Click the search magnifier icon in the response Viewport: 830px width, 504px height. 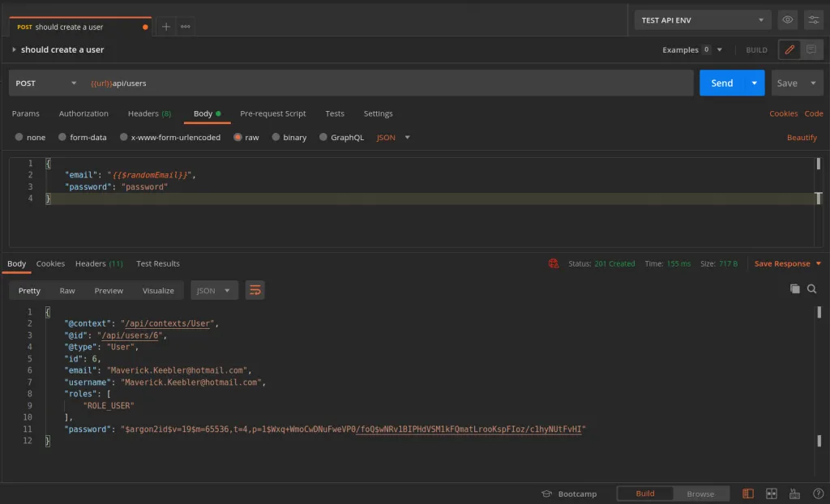coord(811,288)
